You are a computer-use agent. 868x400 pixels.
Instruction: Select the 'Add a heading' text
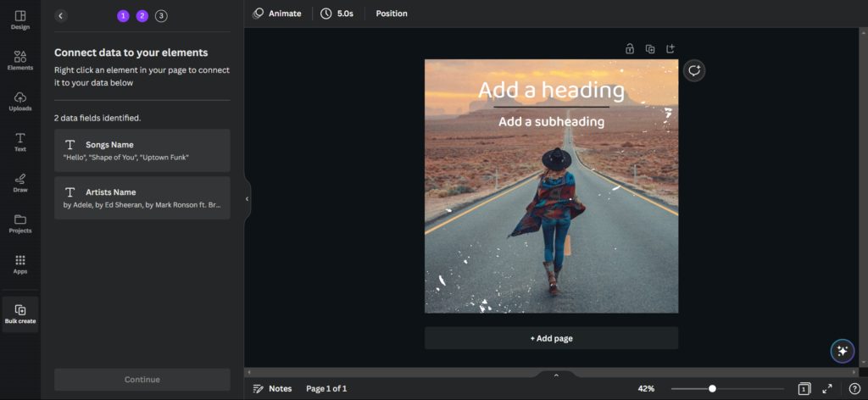(x=551, y=90)
